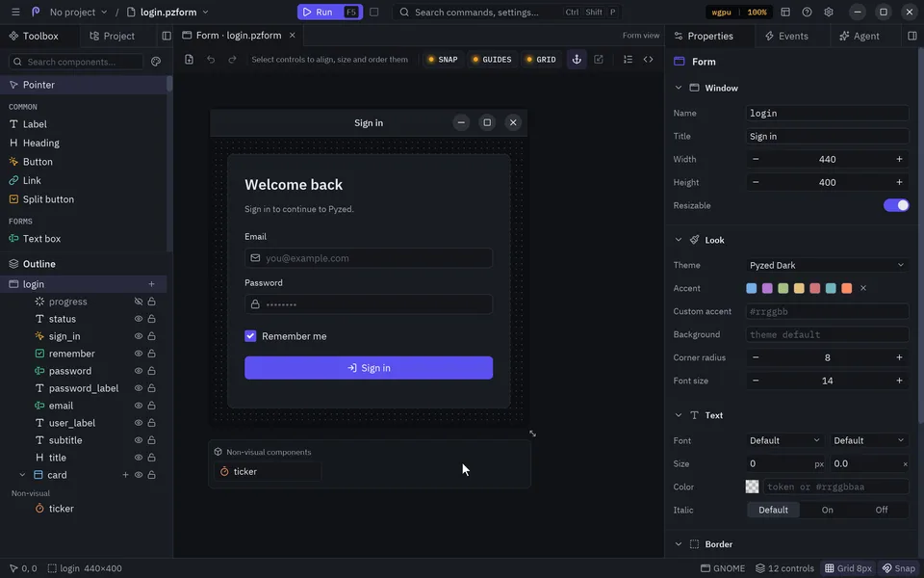Click the ticker timer in non-visual components

point(268,471)
